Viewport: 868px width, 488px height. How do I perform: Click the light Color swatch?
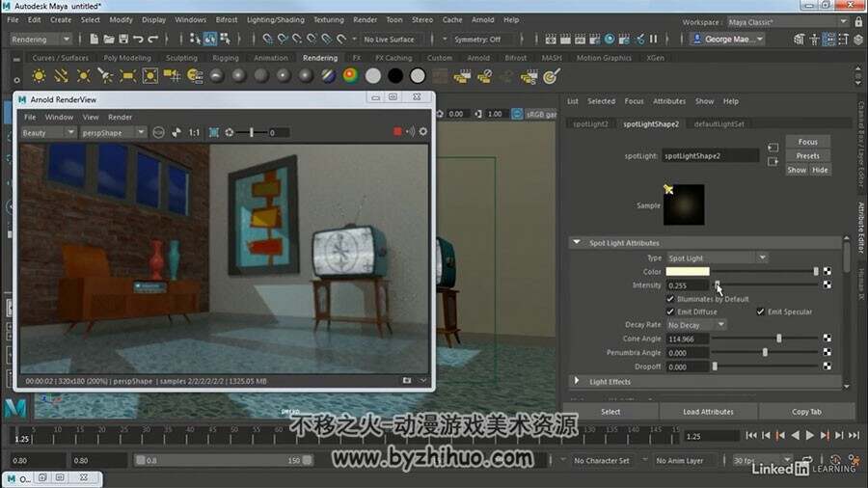pyautogui.click(x=688, y=272)
